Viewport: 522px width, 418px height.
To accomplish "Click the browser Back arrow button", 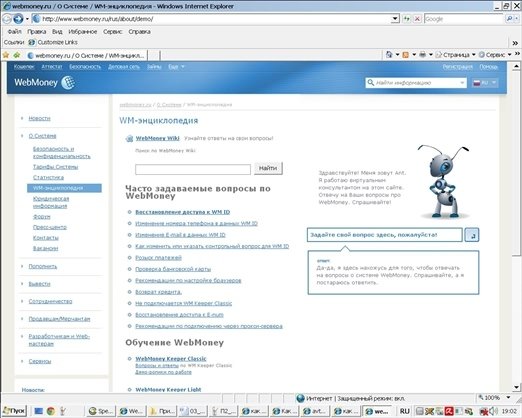I will tap(6, 19).
